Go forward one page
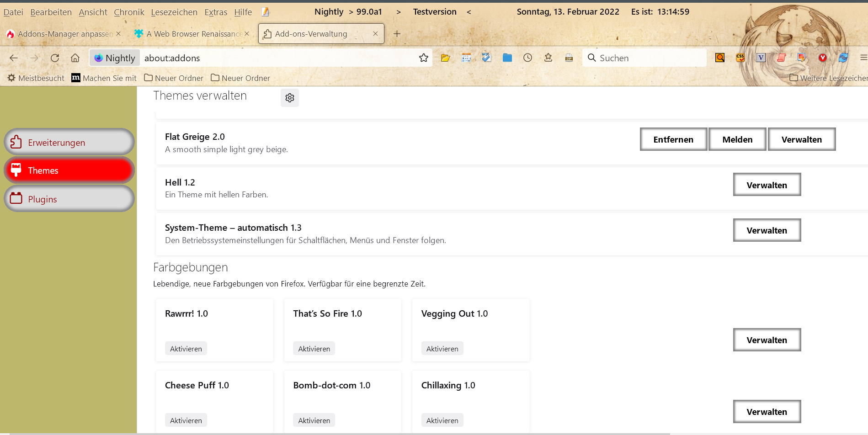This screenshot has width=868, height=435. point(34,58)
